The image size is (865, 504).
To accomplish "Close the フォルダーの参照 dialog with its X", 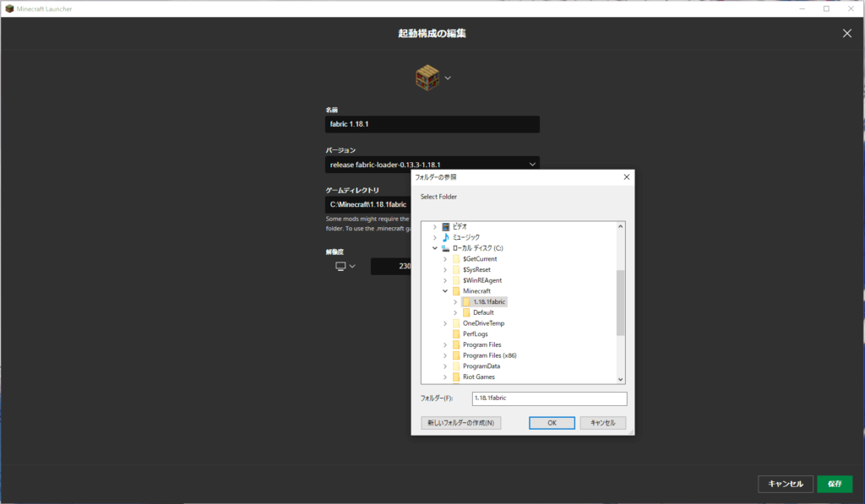I will pos(626,177).
